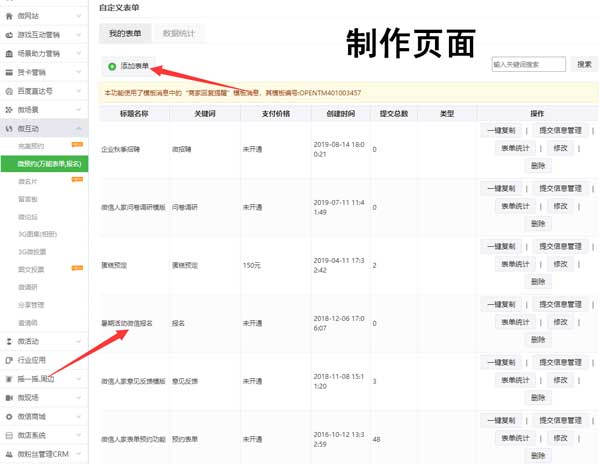Select the 微信人家意见反馈模板 title cell
Image resolution: width=600 pixels, height=464 pixels.
click(133, 381)
